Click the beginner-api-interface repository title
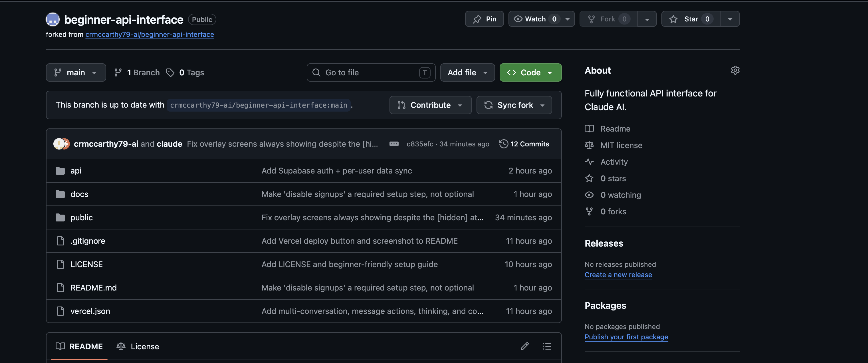 click(124, 20)
